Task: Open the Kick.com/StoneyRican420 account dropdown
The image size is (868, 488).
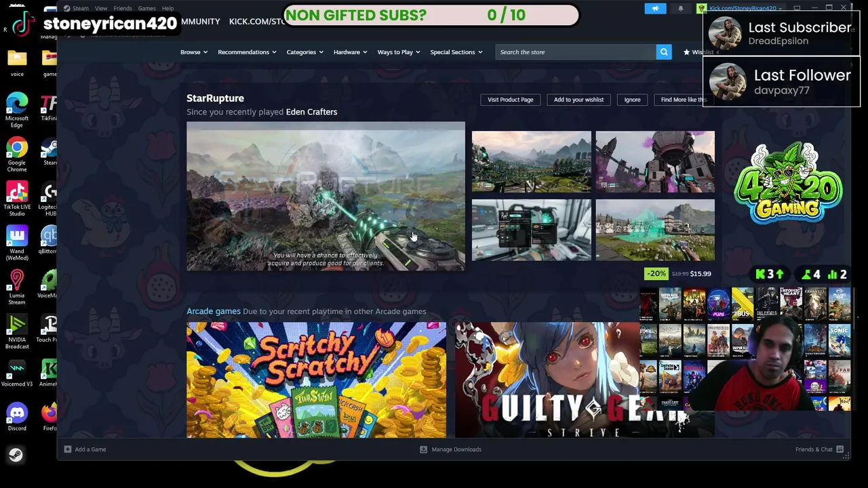Action: pos(746,8)
